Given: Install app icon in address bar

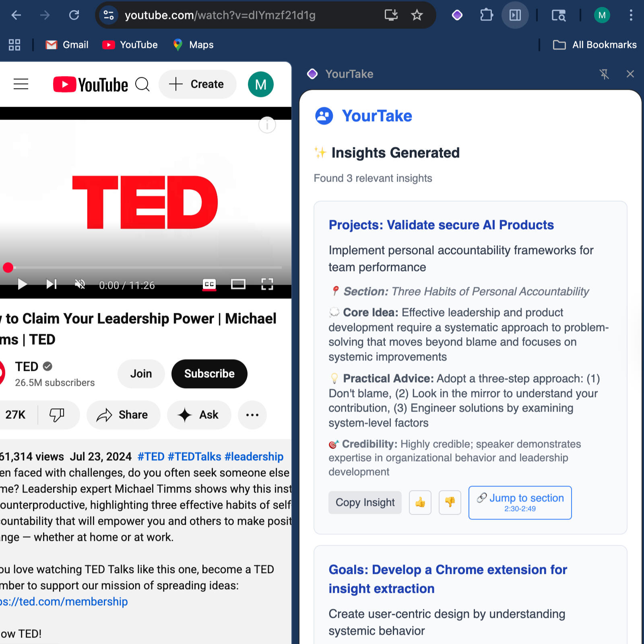Looking at the screenshot, I should point(391,15).
